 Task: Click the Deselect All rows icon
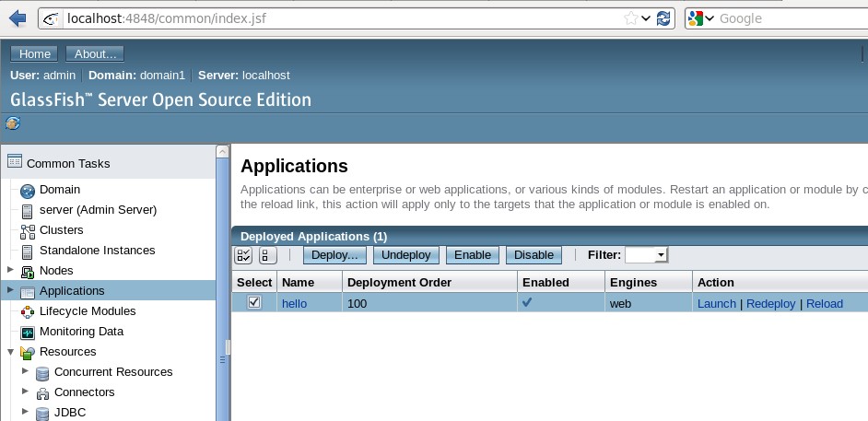[x=268, y=255]
